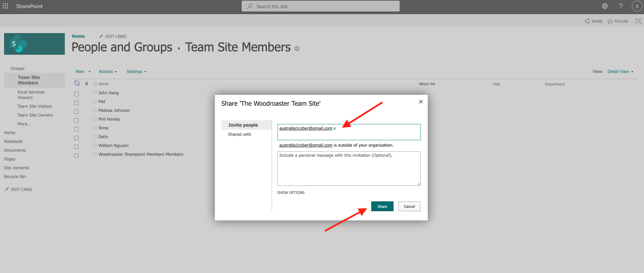Select the Woodroaster Sharepoint Members row checkbox

[x=76, y=155]
